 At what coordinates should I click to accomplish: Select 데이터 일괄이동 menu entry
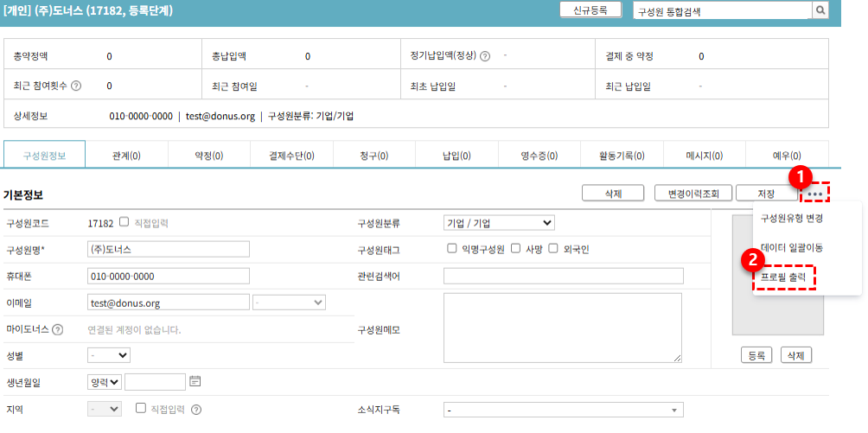(x=792, y=248)
